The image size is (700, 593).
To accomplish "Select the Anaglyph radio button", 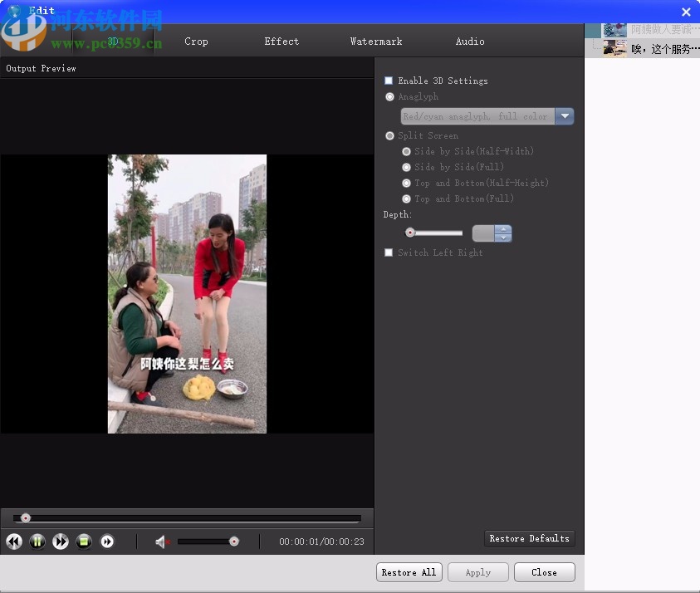I will 389,96.
